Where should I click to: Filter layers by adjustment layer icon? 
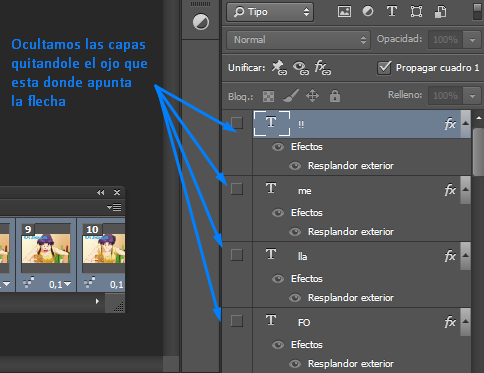tap(368, 11)
